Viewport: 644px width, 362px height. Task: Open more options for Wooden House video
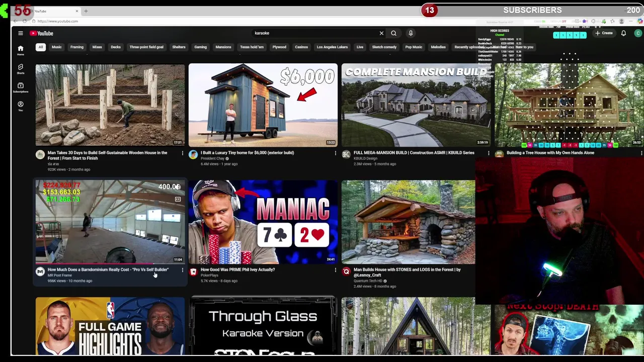click(182, 153)
